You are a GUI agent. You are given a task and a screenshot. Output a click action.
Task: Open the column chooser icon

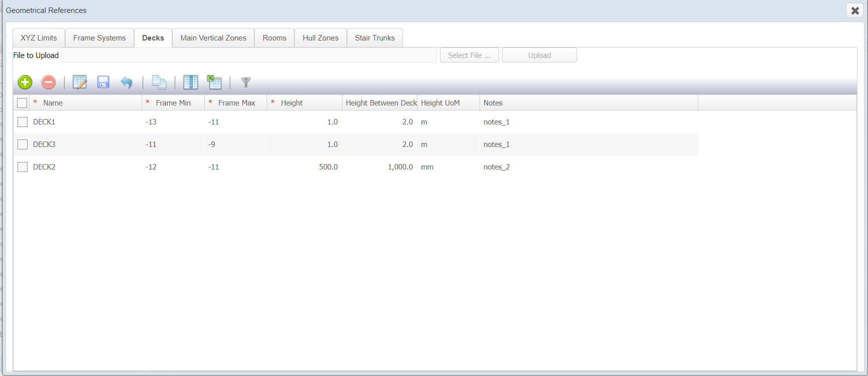tap(191, 82)
